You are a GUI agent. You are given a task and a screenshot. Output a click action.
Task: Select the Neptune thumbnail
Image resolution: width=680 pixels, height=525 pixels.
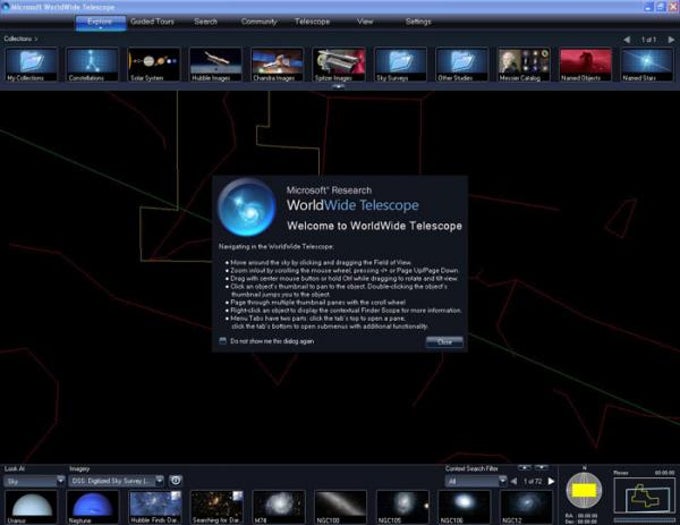coord(92,507)
